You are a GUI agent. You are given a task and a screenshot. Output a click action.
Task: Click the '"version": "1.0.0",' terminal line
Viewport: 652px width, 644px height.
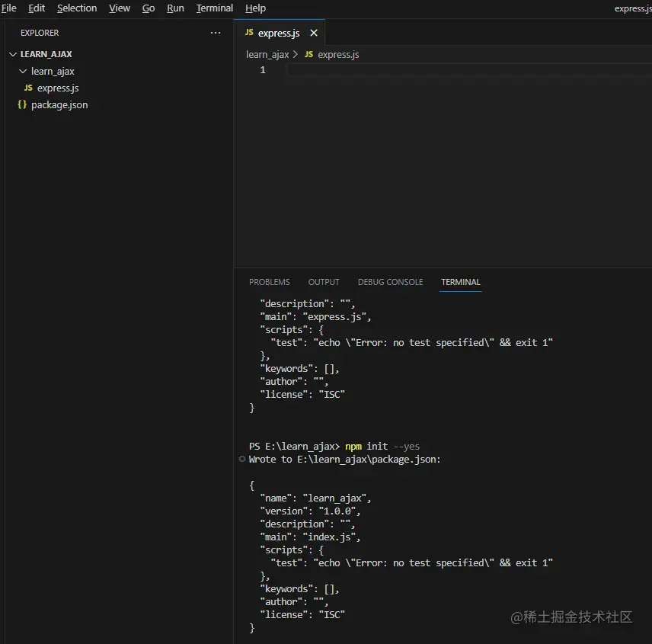tap(310, 511)
